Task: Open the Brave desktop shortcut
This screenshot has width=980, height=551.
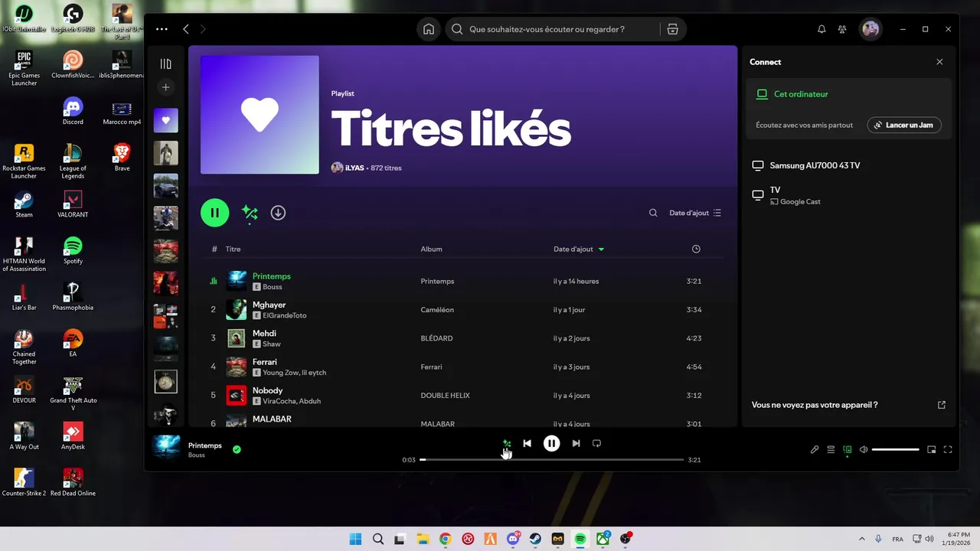Action: 122,158
